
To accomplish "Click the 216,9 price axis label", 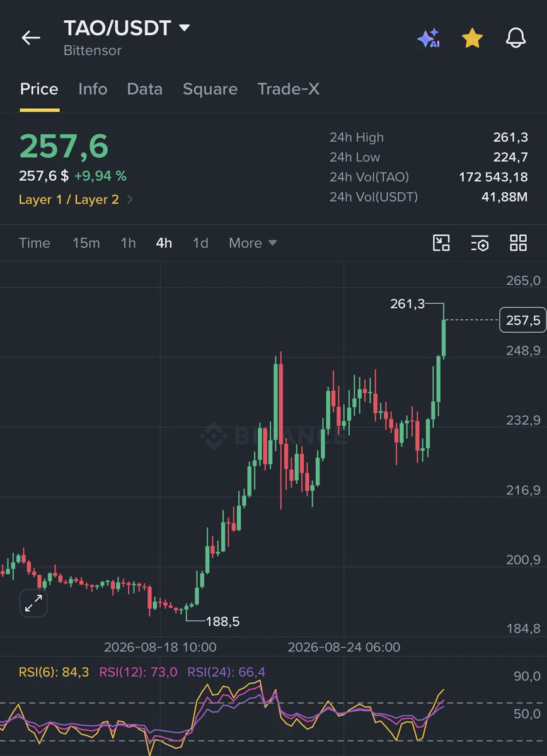I will pos(523,490).
